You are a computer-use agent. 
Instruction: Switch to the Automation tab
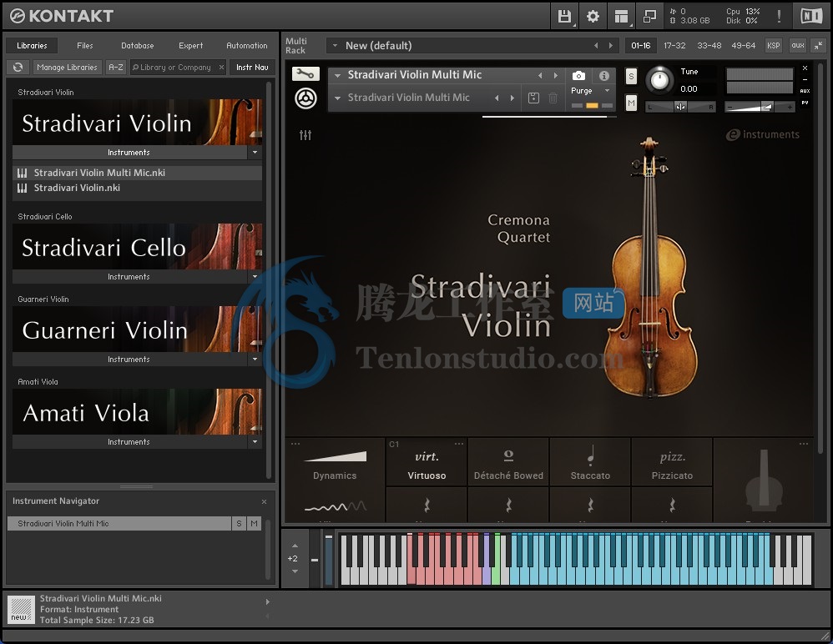(247, 46)
